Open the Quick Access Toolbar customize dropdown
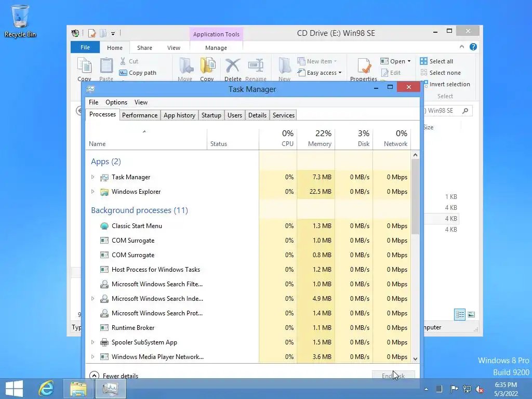532x399 pixels. pos(113,34)
